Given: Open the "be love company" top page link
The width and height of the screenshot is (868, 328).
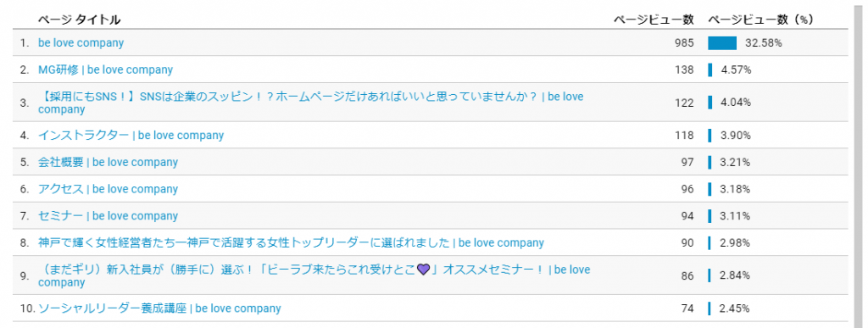Looking at the screenshot, I should click(x=81, y=42).
